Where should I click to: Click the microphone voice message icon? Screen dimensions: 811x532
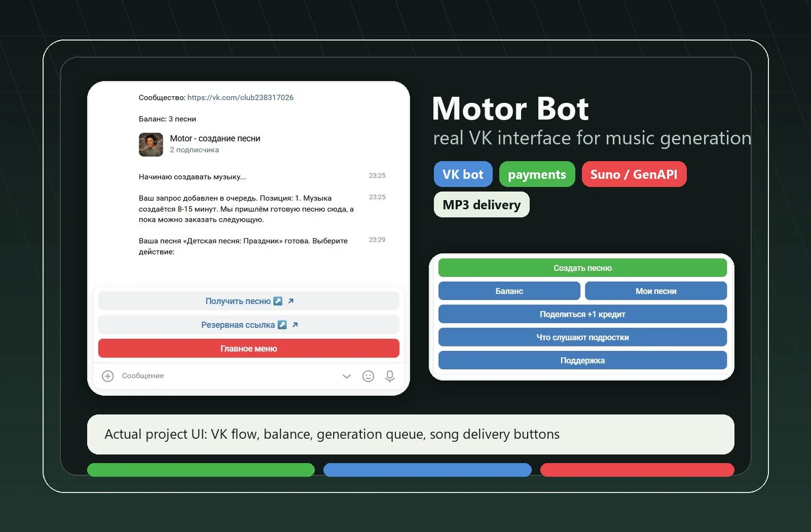[390, 376]
